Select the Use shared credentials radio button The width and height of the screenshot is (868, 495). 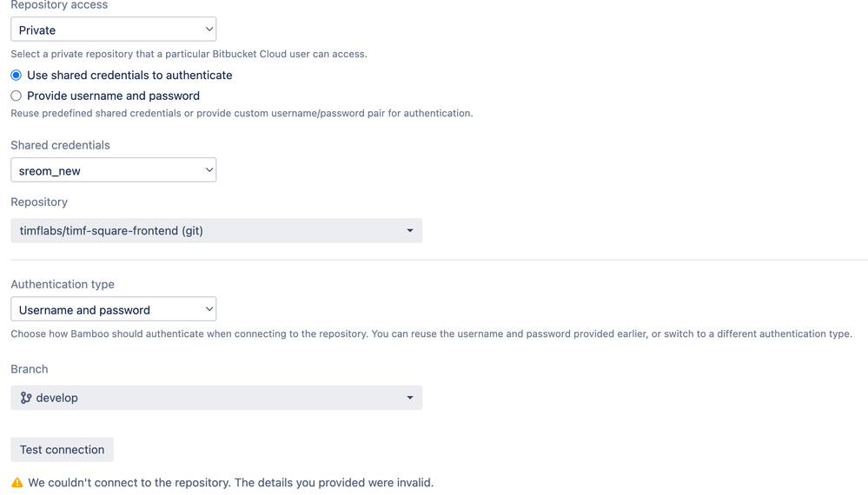click(x=16, y=76)
